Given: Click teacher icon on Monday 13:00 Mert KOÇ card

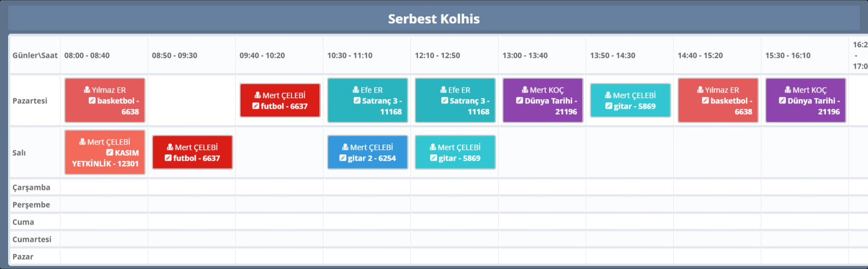Looking at the screenshot, I should pos(525,90).
